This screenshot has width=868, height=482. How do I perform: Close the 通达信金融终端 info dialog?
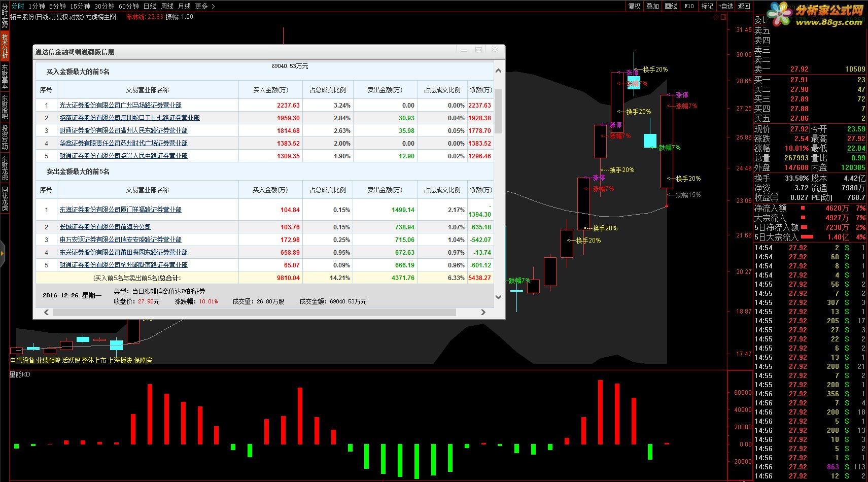tap(495, 50)
